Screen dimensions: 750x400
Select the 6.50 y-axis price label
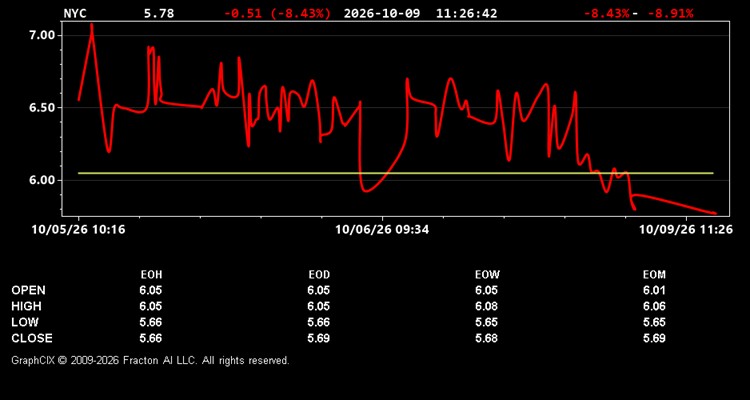pos(44,108)
